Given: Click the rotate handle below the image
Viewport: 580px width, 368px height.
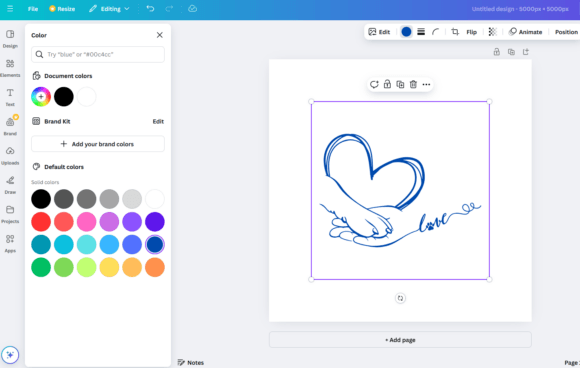Looking at the screenshot, I should [x=400, y=298].
